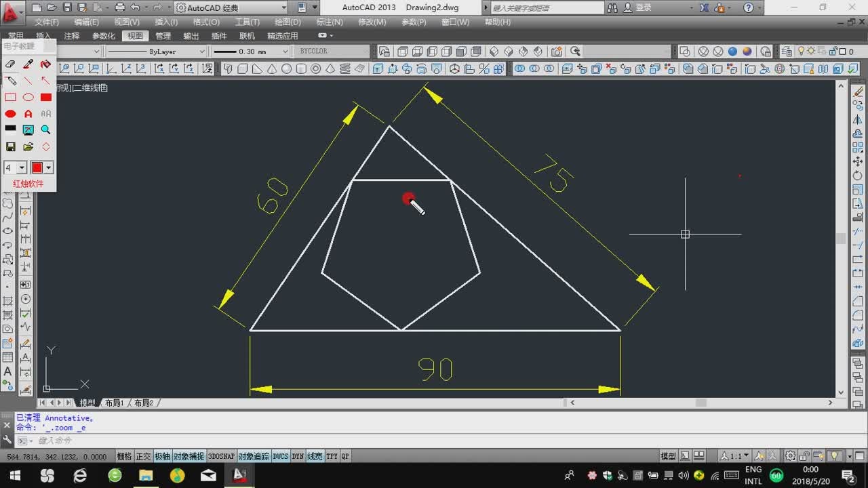
Task: Toggle the 极轴 polar tracking
Action: click(163, 457)
